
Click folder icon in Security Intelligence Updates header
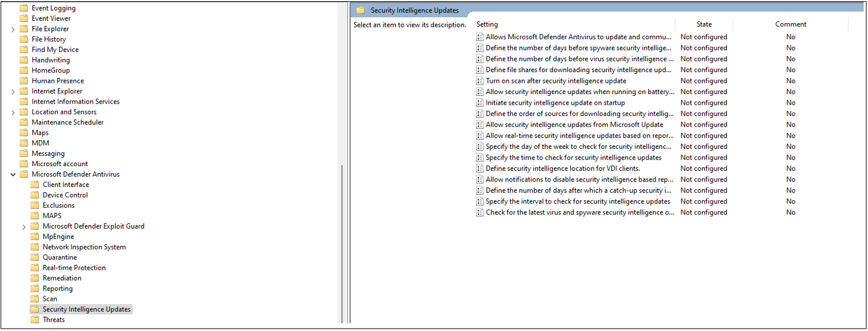tap(360, 10)
